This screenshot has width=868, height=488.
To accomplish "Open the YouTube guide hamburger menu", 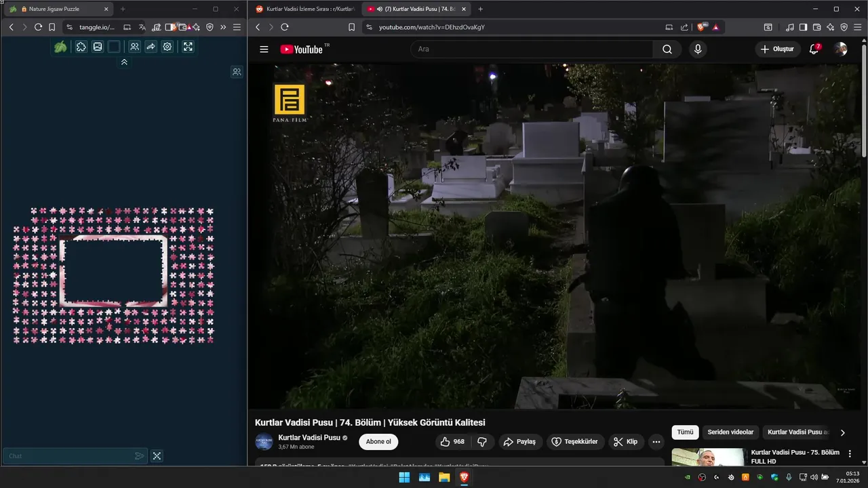I will click(264, 49).
